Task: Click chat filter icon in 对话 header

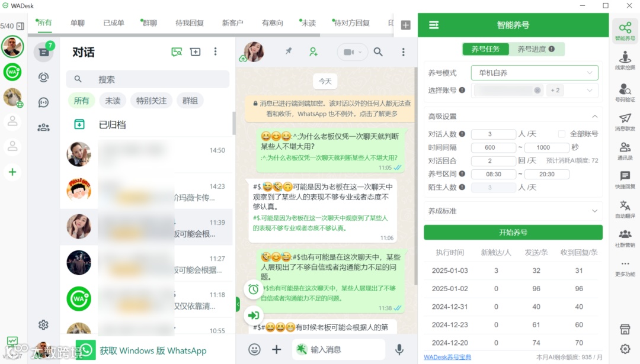Action: pyautogui.click(x=177, y=51)
